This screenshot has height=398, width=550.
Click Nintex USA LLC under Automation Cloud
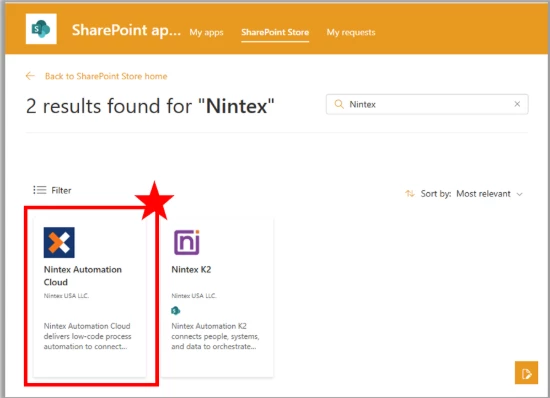[66, 296]
